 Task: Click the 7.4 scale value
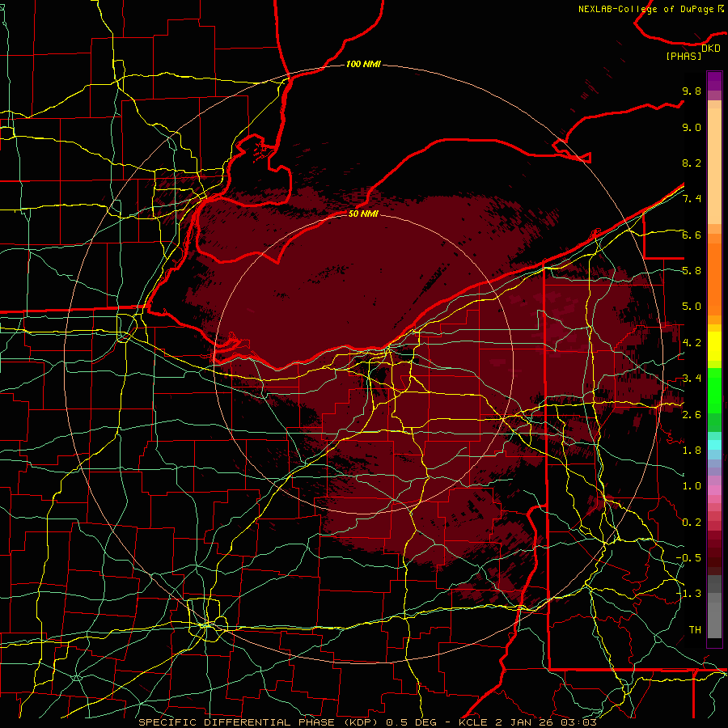click(x=692, y=199)
